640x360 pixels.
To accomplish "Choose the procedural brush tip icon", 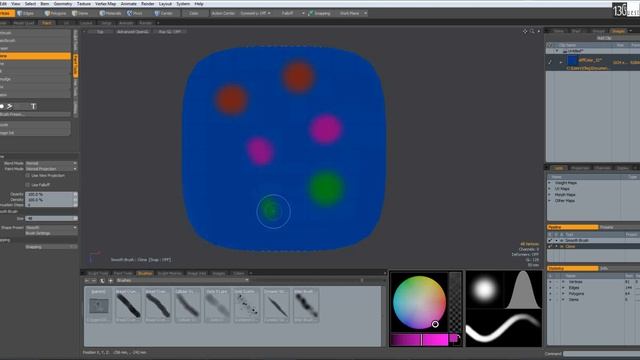I will click(10, 106).
